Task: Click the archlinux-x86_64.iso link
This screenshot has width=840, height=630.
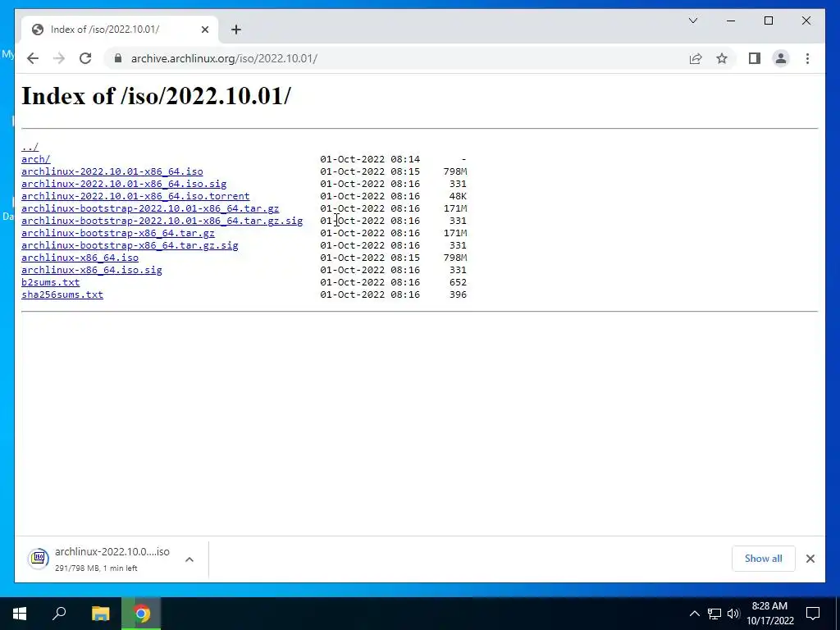Action: coord(80,258)
